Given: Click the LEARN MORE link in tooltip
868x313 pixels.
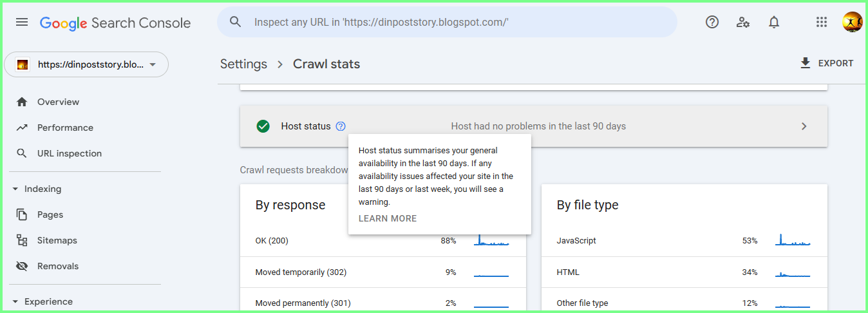Looking at the screenshot, I should click(388, 218).
